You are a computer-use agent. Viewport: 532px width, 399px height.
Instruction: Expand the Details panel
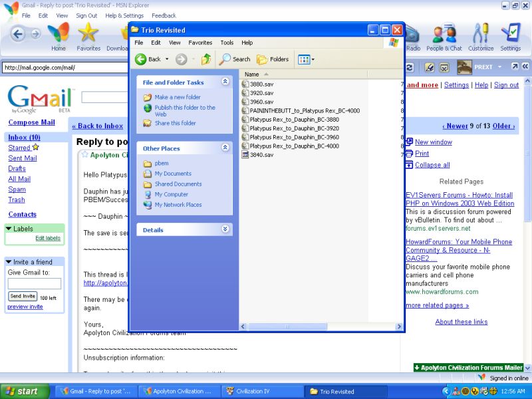click(225, 229)
